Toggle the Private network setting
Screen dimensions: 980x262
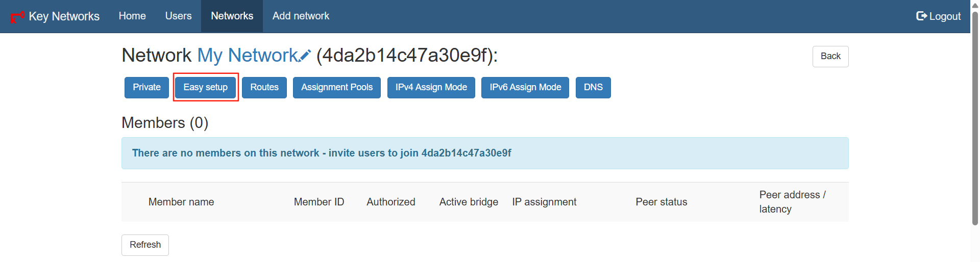(146, 87)
